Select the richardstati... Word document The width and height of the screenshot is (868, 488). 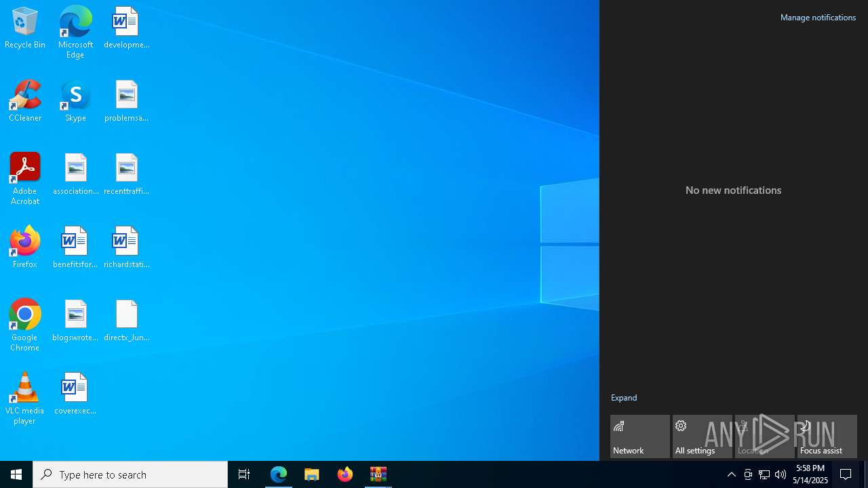pyautogui.click(x=127, y=247)
